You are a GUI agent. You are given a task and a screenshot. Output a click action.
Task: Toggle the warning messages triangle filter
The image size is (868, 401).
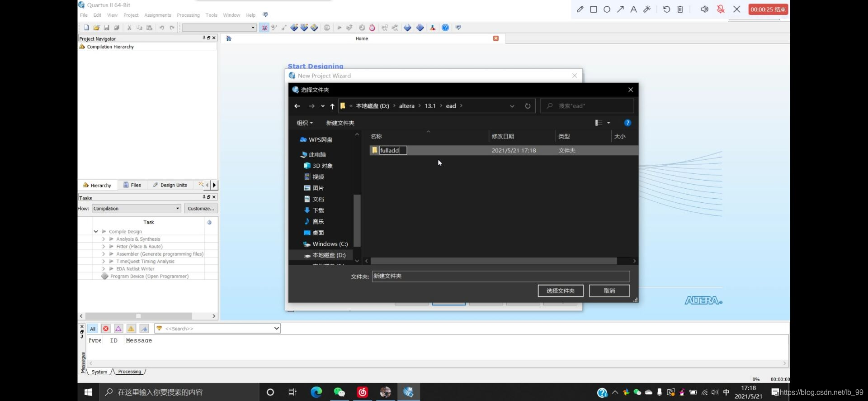tap(131, 329)
